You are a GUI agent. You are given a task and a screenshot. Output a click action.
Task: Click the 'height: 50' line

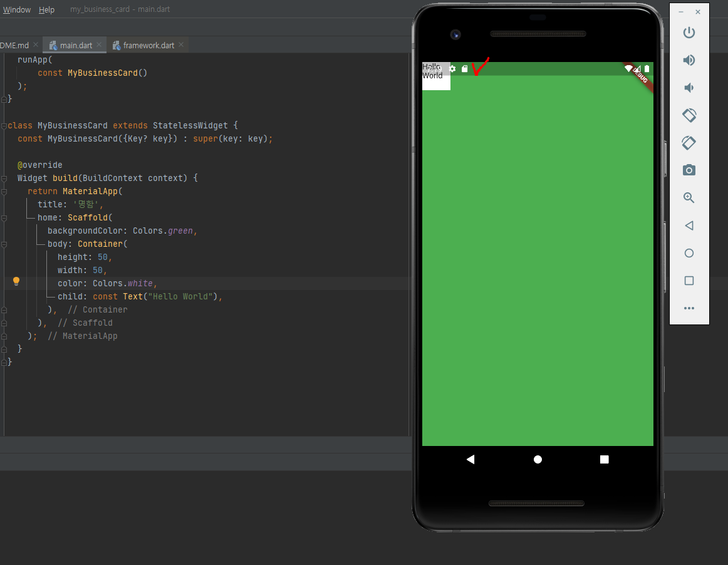(85, 257)
